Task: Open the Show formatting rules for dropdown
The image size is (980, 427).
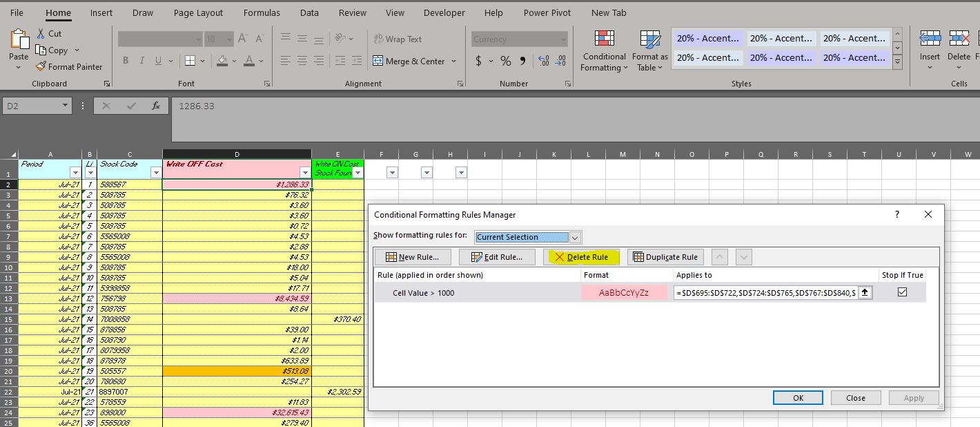Action: point(574,237)
